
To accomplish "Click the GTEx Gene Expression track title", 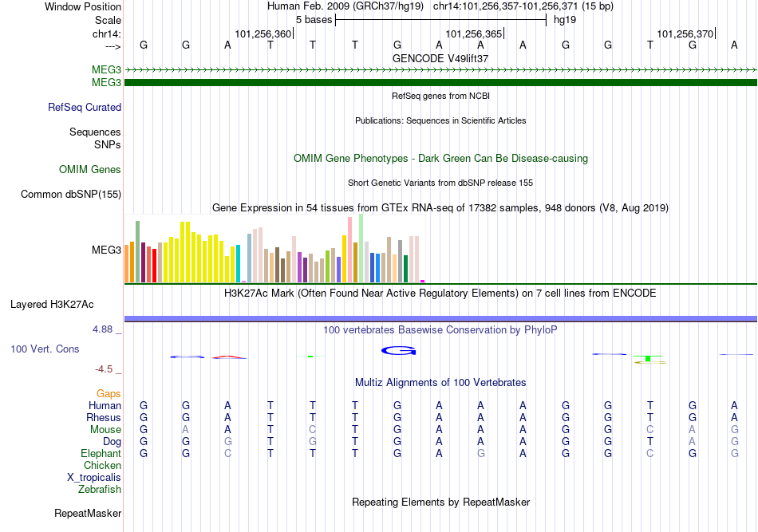I will coord(440,207).
